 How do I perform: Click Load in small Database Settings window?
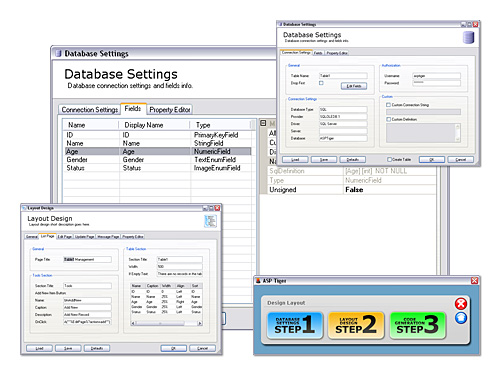(295, 160)
